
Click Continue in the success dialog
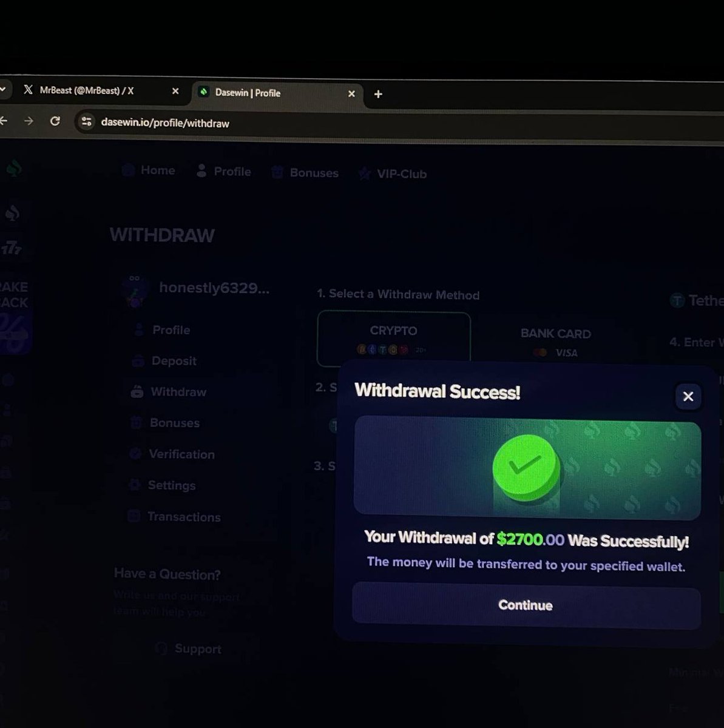point(526,605)
